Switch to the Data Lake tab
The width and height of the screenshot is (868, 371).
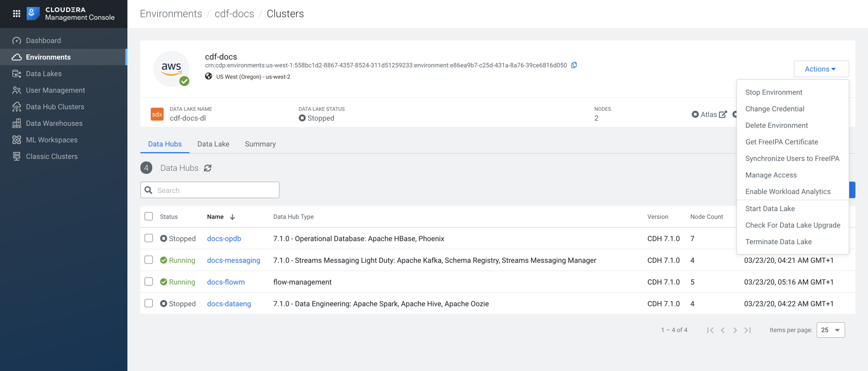click(x=213, y=144)
